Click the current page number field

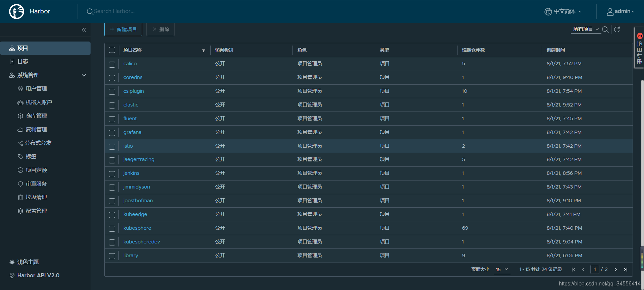[595, 269]
